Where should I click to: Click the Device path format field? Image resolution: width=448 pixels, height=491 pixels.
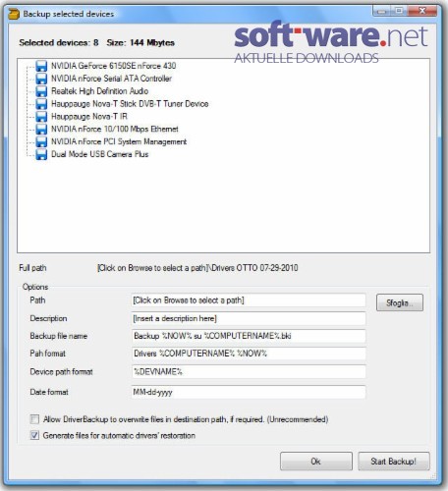[x=249, y=372]
